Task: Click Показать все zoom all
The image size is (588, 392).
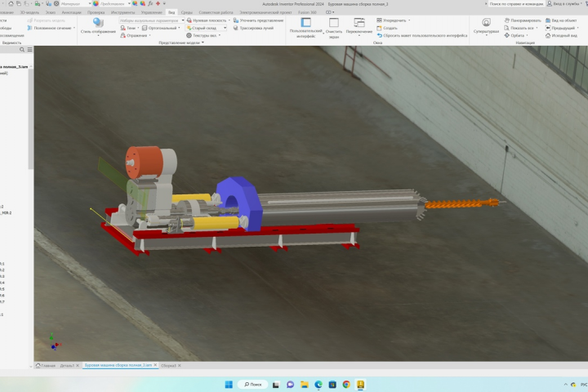Action: [x=519, y=28]
